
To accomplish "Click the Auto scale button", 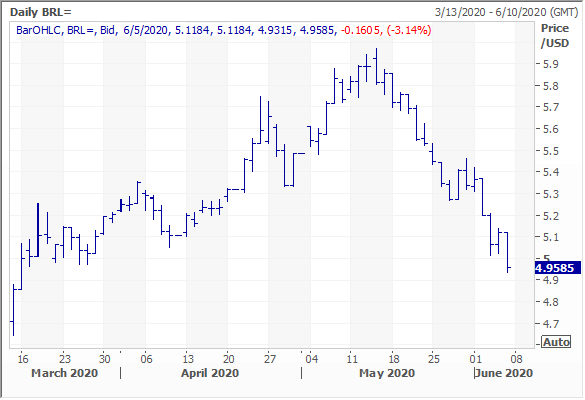I will (x=557, y=342).
